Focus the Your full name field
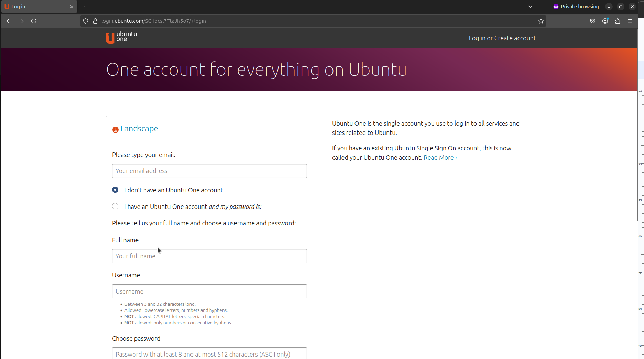644x359 pixels. pos(209,256)
